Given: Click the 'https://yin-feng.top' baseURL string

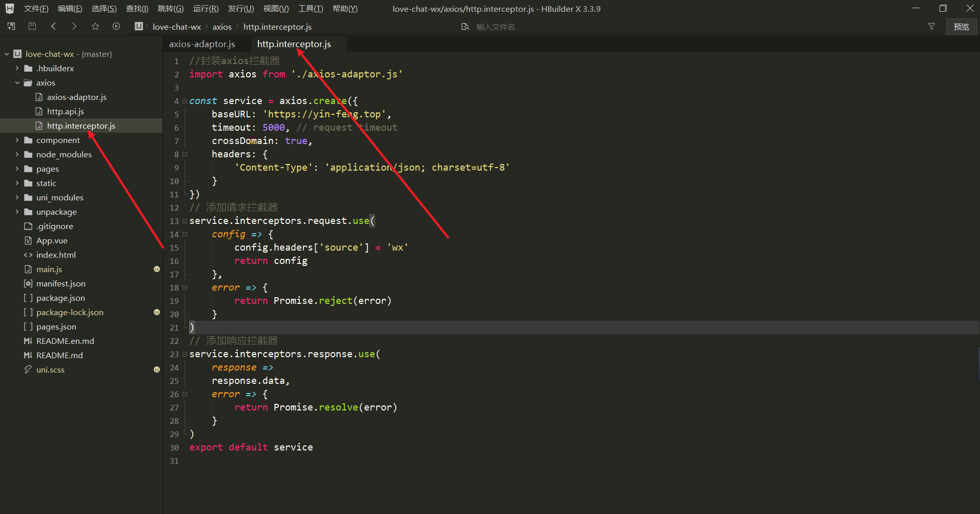Looking at the screenshot, I should [x=324, y=114].
